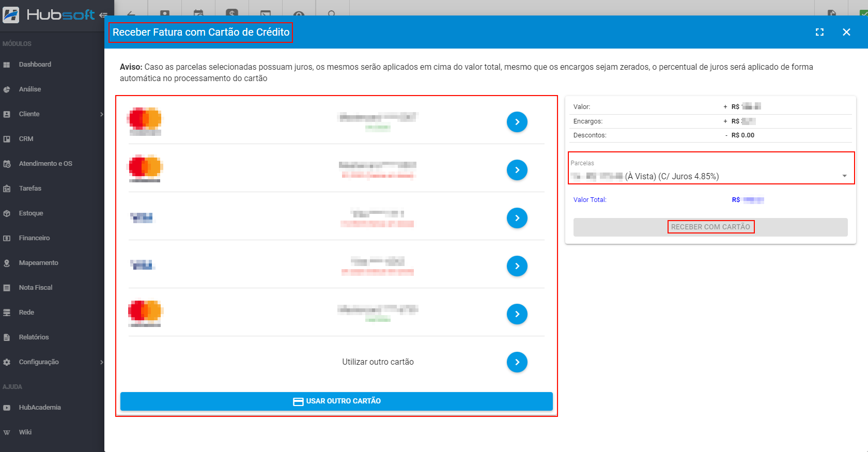Click the Hubsoft logo
Image resolution: width=868 pixels, height=452 pixels.
49,15
